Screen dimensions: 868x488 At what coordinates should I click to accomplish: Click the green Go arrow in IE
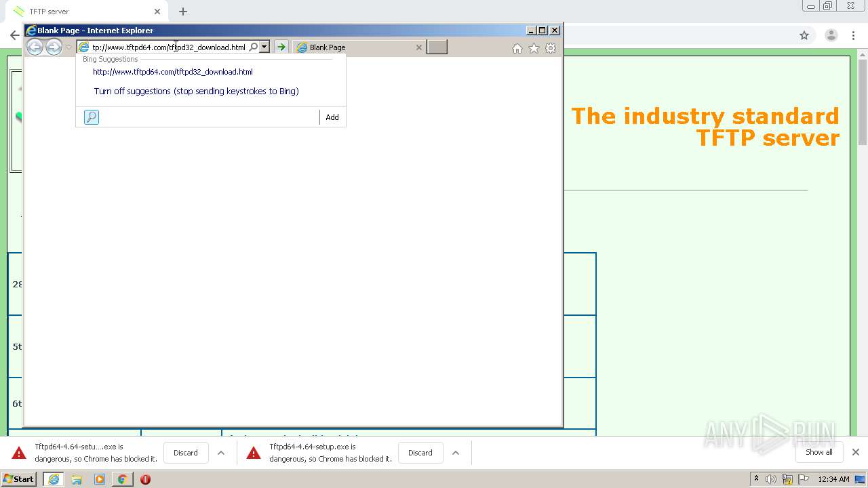281,47
